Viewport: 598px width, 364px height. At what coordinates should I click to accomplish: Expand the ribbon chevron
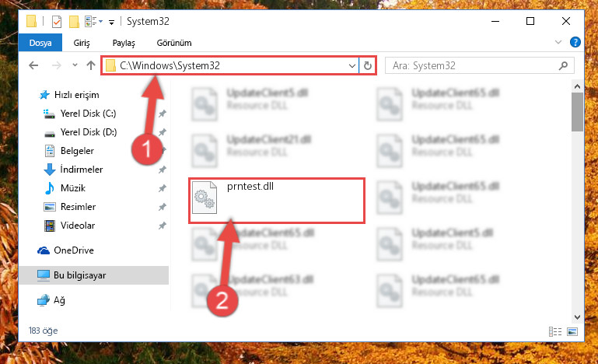point(558,42)
